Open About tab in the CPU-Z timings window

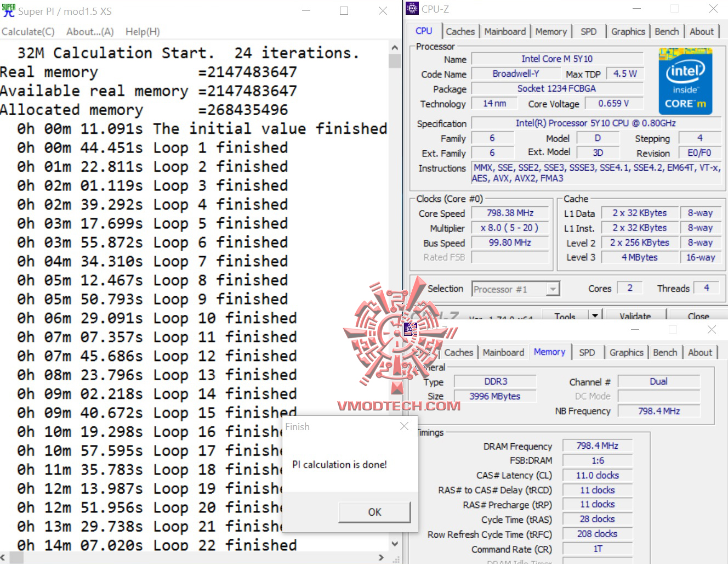(700, 353)
